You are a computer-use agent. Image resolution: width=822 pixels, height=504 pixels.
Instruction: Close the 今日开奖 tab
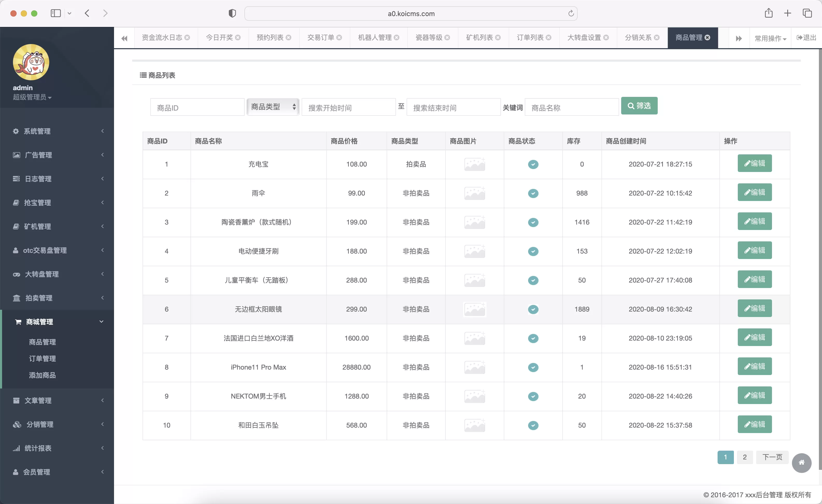click(x=238, y=38)
